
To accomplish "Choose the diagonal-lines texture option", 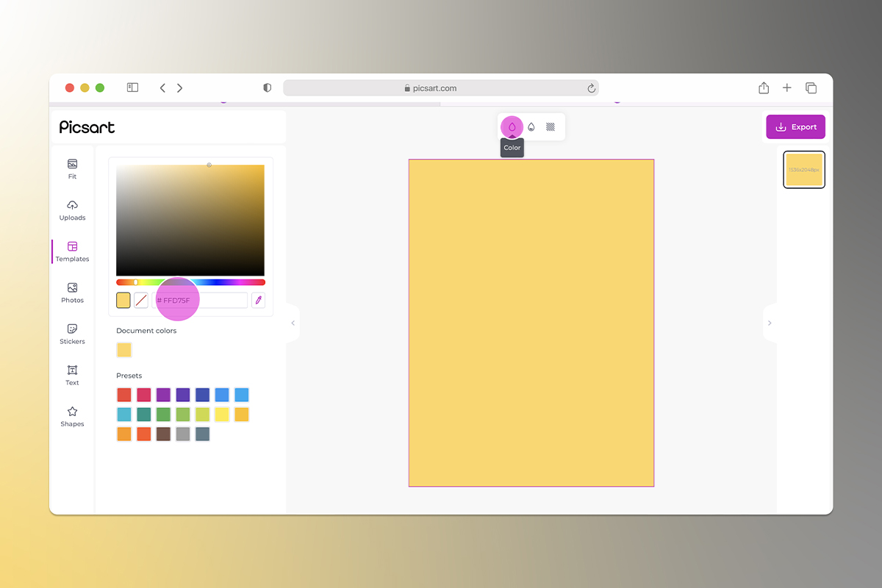I will tap(551, 127).
